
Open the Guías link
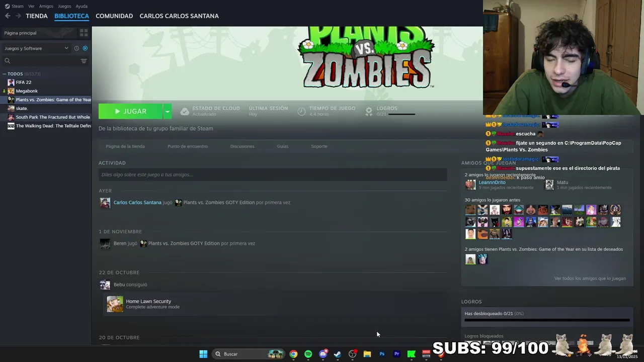pos(282,146)
